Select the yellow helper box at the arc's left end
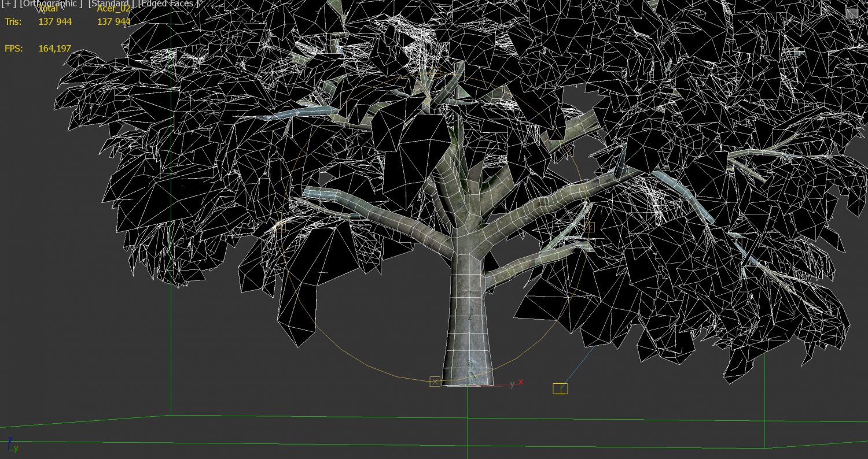868x459 pixels. tap(281, 227)
